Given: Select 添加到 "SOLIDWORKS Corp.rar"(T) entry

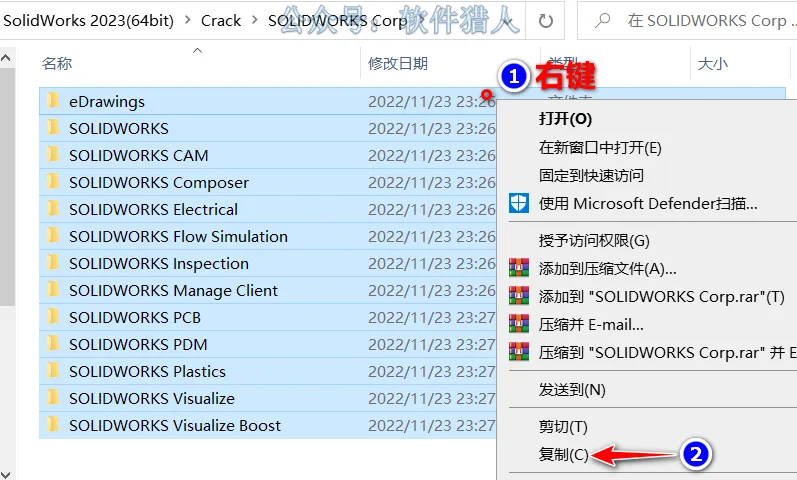Looking at the screenshot, I should (x=662, y=296).
